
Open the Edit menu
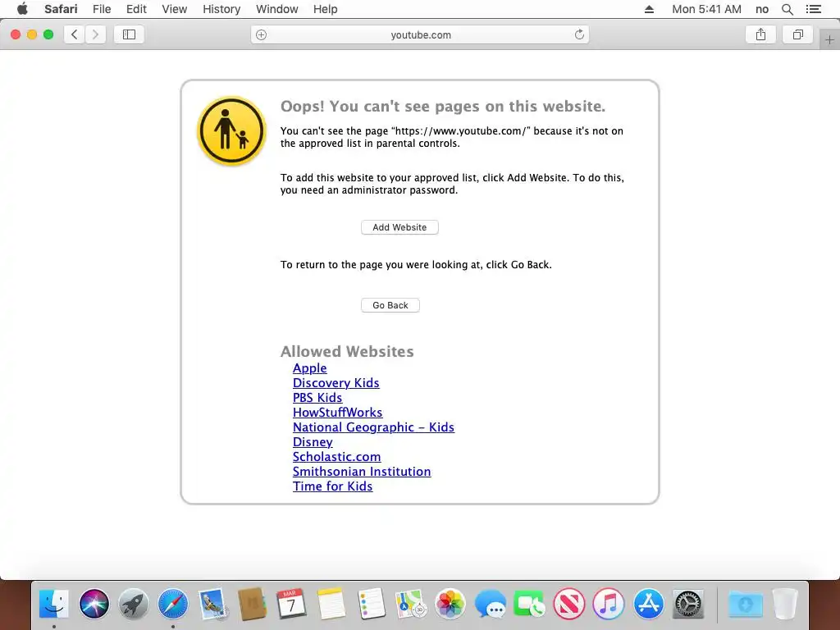(136, 9)
